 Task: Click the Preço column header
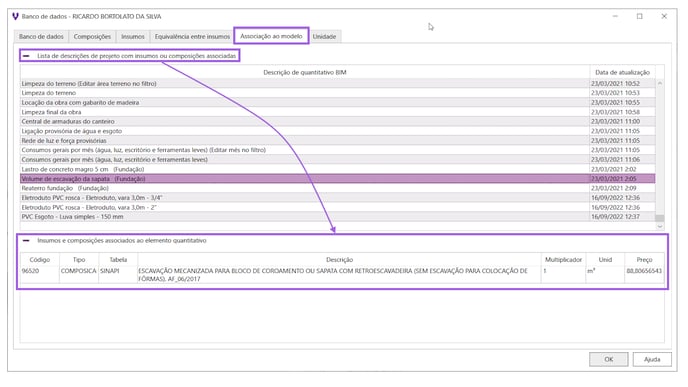coord(644,260)
